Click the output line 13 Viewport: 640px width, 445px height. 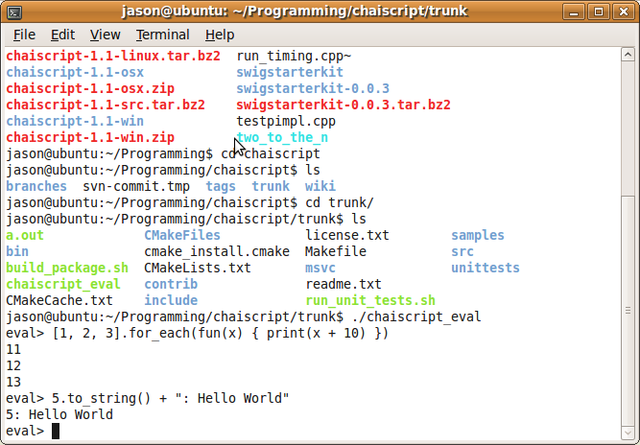coord(13,382)
